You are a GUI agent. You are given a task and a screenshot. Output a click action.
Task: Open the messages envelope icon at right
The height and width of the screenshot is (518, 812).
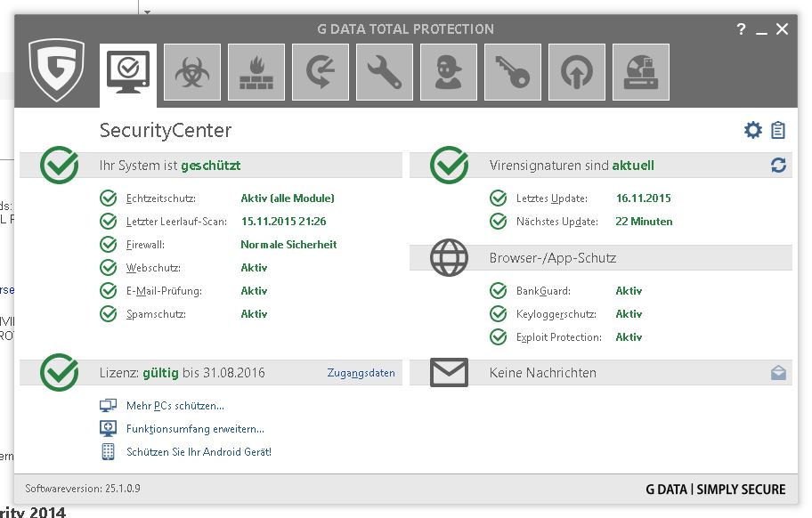click(x=778, y=373)
